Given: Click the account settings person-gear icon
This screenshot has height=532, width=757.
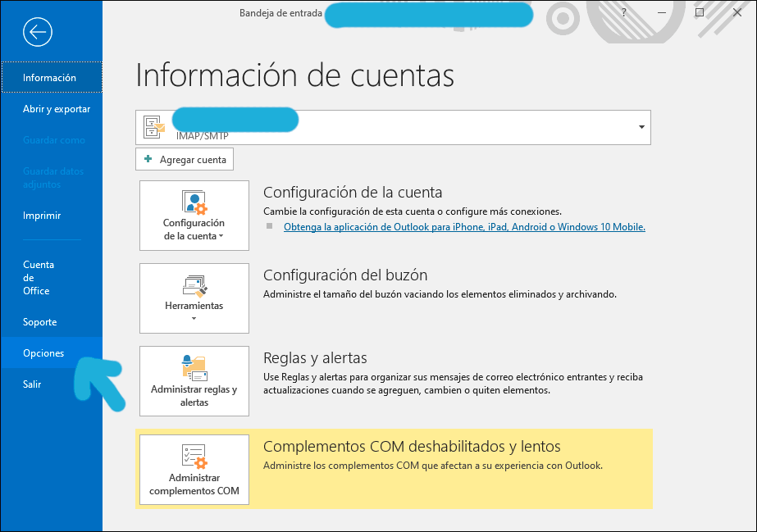Looking at the screenshot, I should point(194,202).
